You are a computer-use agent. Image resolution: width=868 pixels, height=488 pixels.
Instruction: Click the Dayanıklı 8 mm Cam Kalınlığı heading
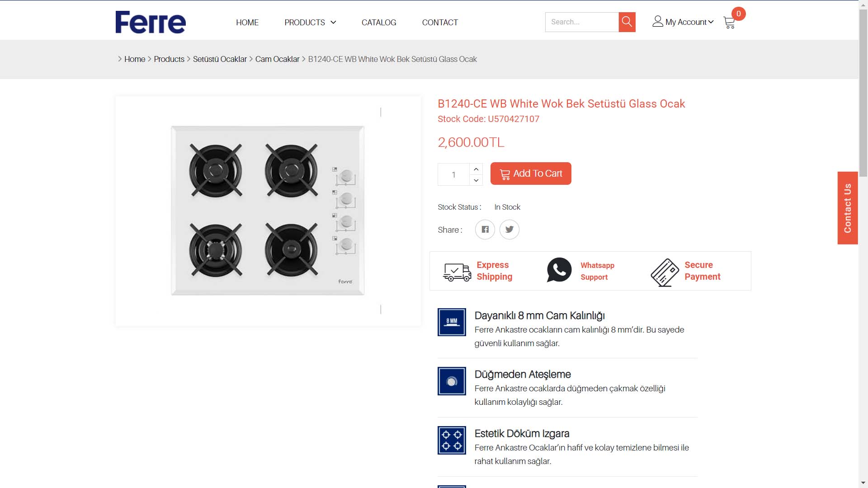pyautogui.click(x=539, y=315)
